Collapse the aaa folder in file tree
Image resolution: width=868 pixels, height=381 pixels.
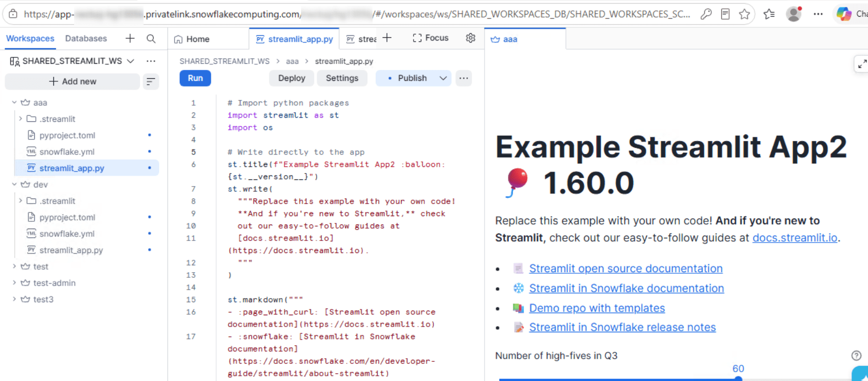click(x=15, y=103)
